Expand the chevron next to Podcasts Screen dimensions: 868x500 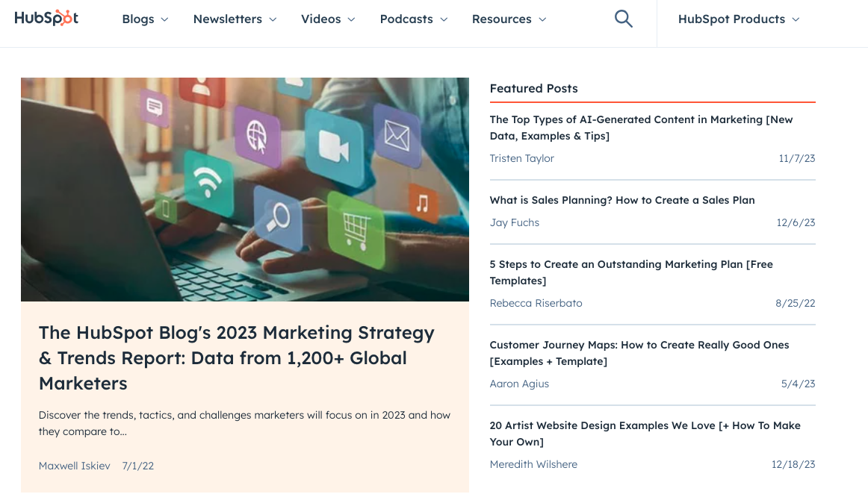click(444, 20)
